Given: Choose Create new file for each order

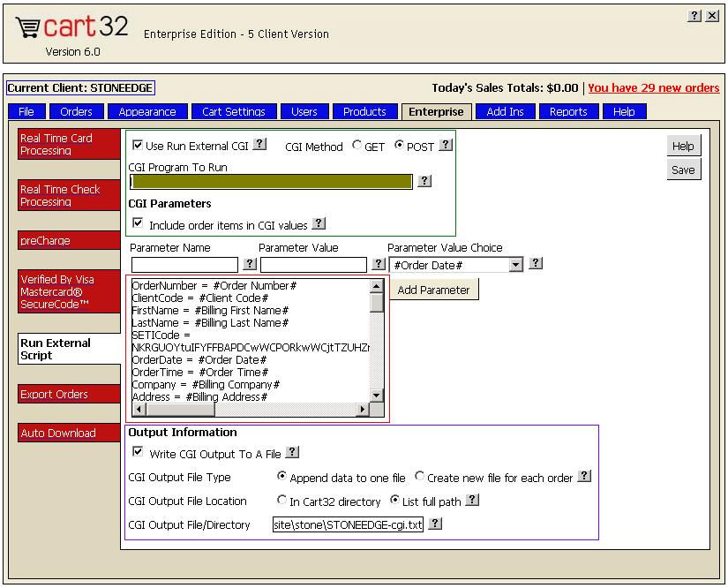Looking at the screenshot, I should click(419, 476).
